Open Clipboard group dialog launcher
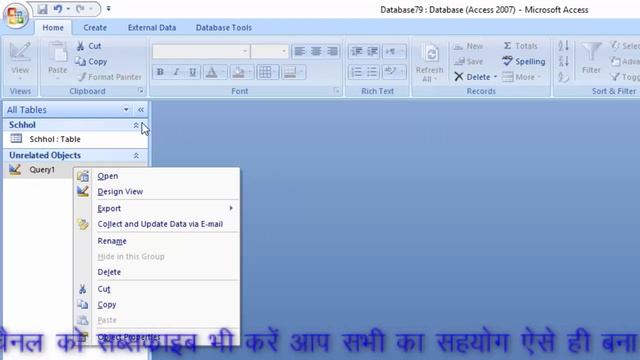 pyautogui.click(x=140, y=91)
